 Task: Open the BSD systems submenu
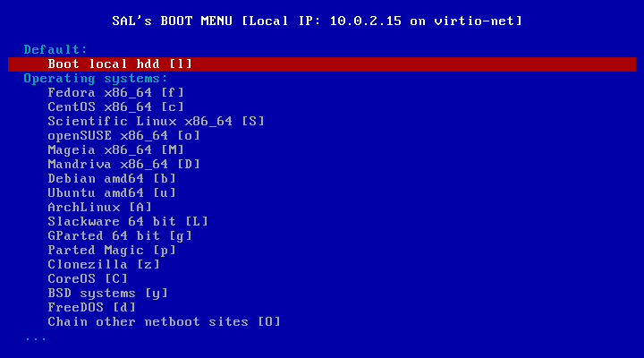107,293
